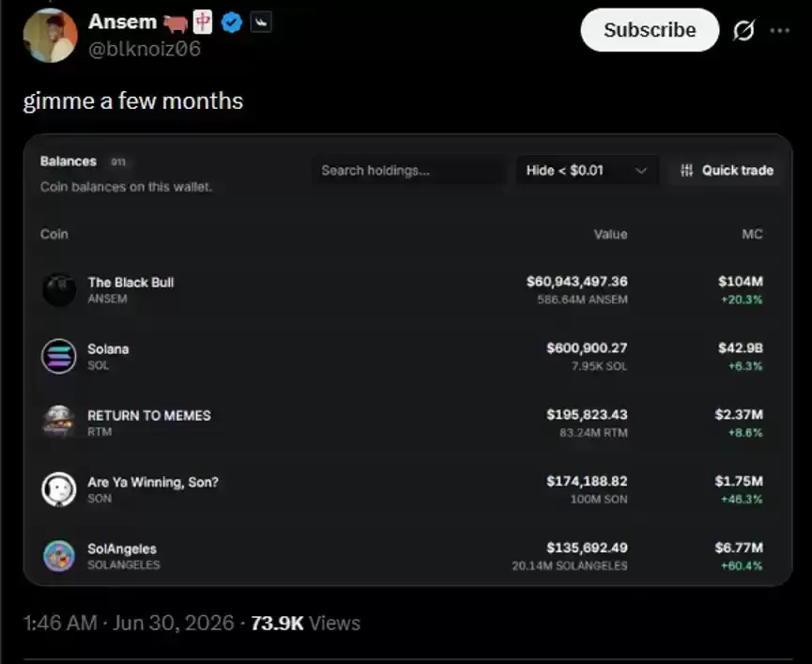The image size is (812, 664).
Task: Click The Black Bull coin icon
Action: coord(59,290)
